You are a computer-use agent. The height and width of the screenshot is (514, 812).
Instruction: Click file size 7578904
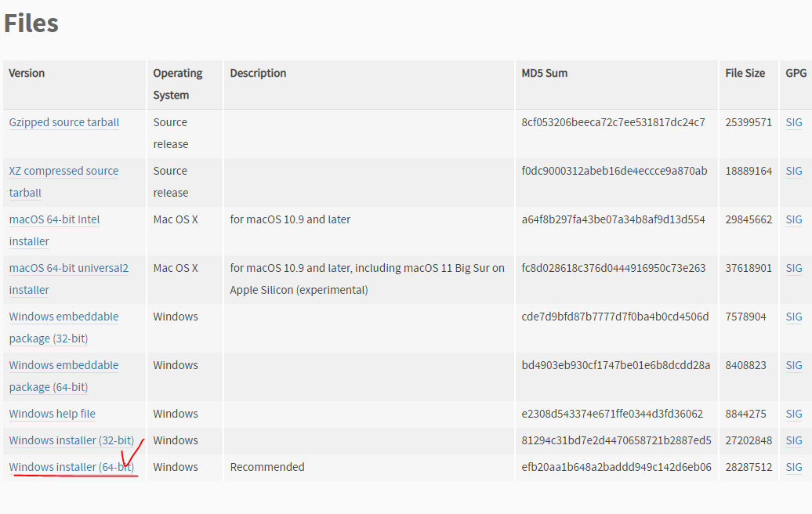tap(745, 317)
